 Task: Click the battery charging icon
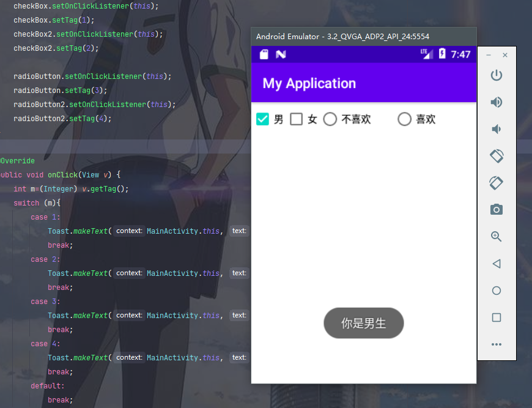point(442,54)
